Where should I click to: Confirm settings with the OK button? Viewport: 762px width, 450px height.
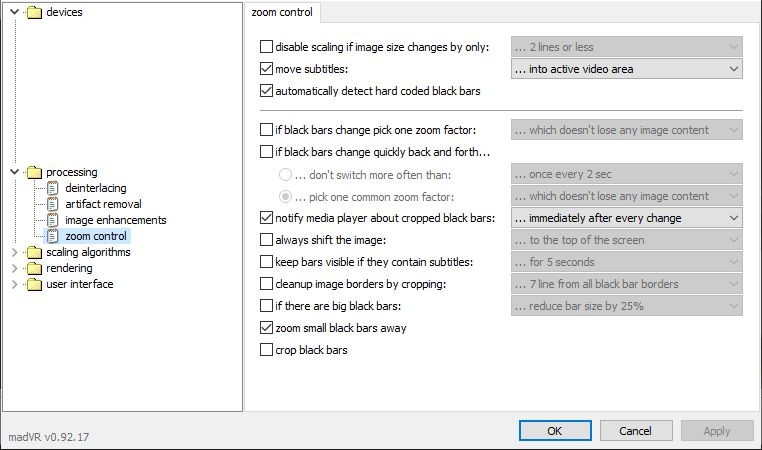(x=555, y=431)
